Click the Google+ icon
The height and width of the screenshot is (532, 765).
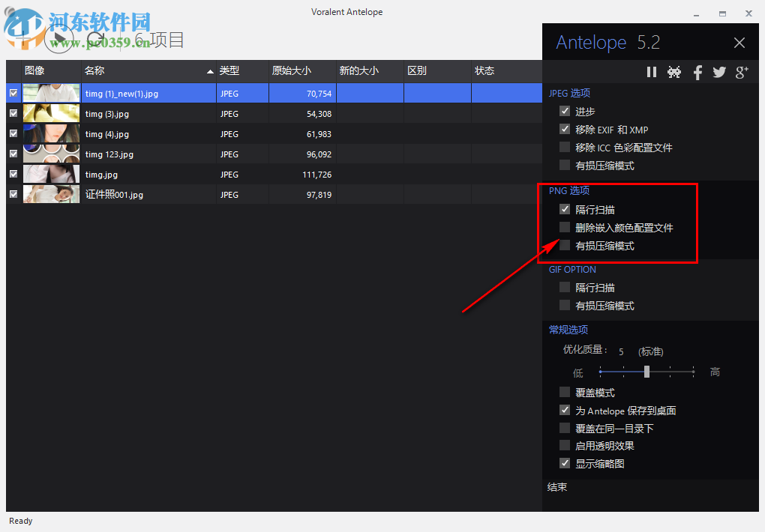click(741, 71)
